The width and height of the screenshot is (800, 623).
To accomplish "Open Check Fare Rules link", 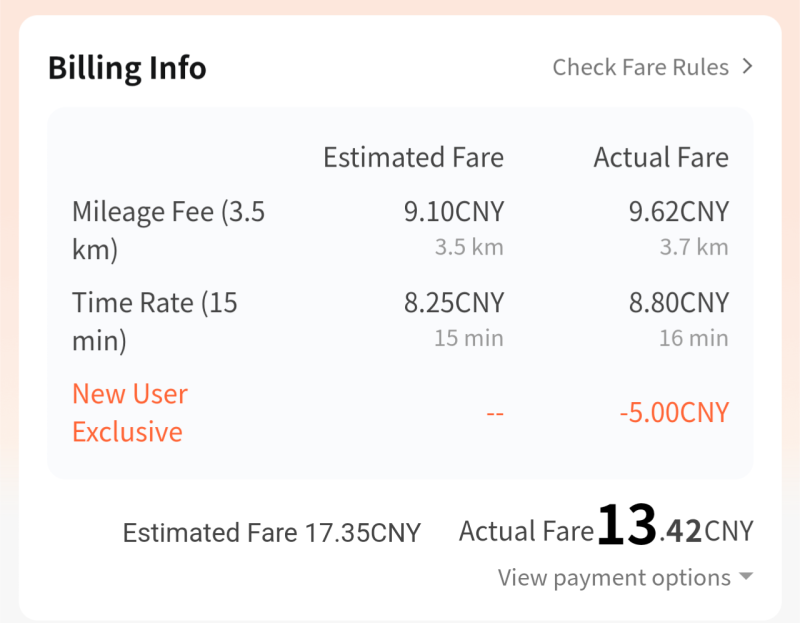I will pos(640,67).
